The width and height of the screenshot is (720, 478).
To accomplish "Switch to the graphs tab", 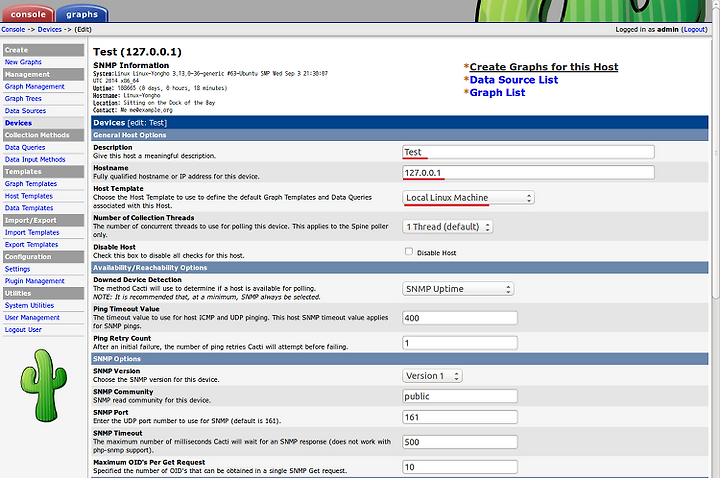I will click(x=82, y=14).
